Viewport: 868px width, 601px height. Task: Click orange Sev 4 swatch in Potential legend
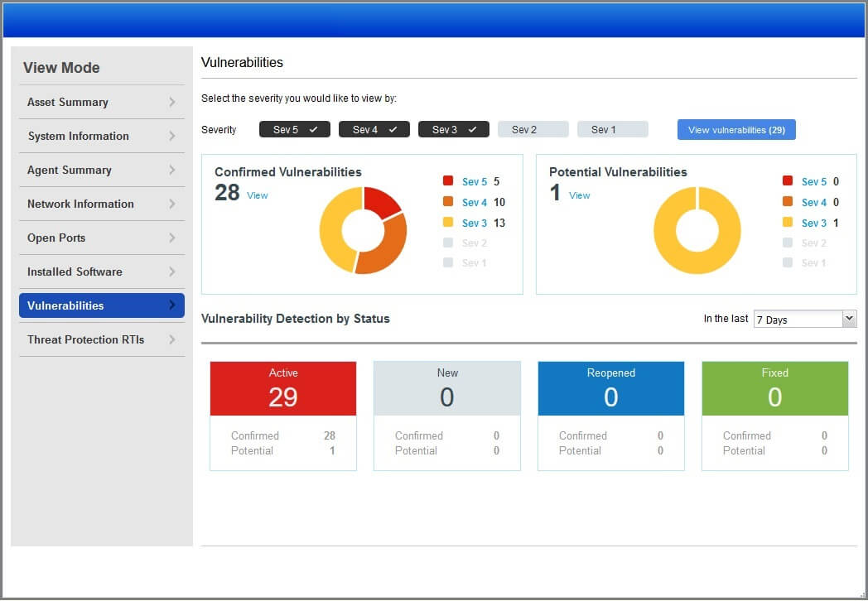pos(788,201)
